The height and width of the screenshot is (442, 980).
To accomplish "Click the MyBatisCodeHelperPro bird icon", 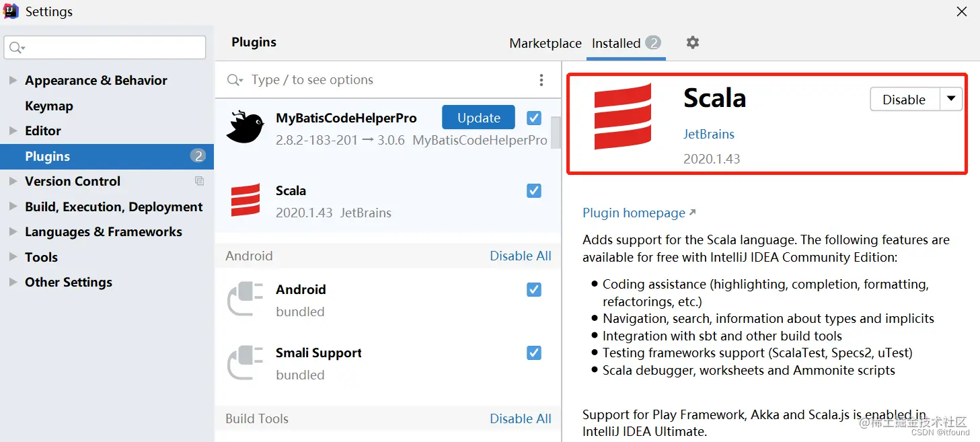I will click(245, 127).
